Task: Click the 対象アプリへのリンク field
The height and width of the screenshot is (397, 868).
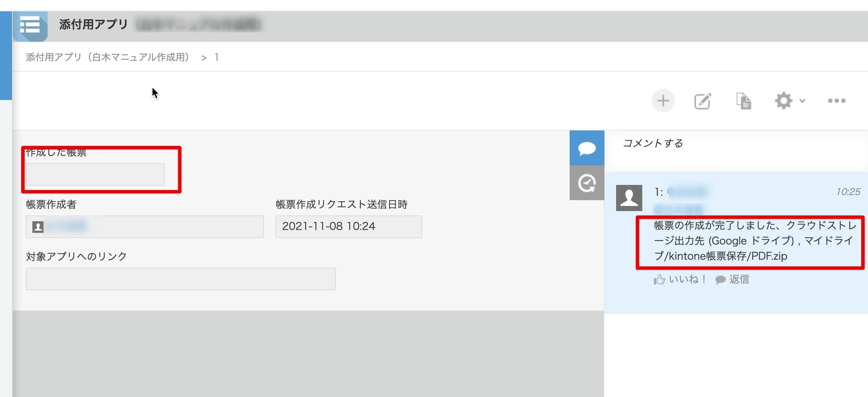Action: pyautogui.click(x=180, y=279)
